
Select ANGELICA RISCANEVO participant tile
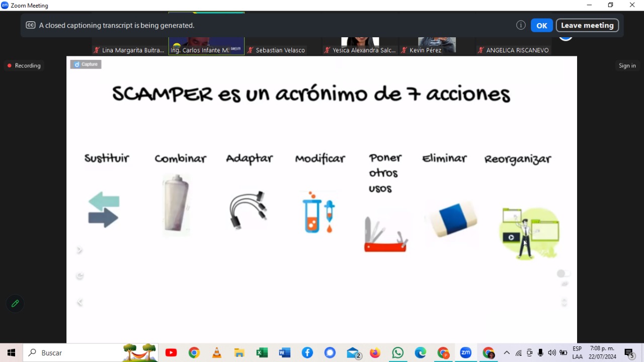[513, 46]
